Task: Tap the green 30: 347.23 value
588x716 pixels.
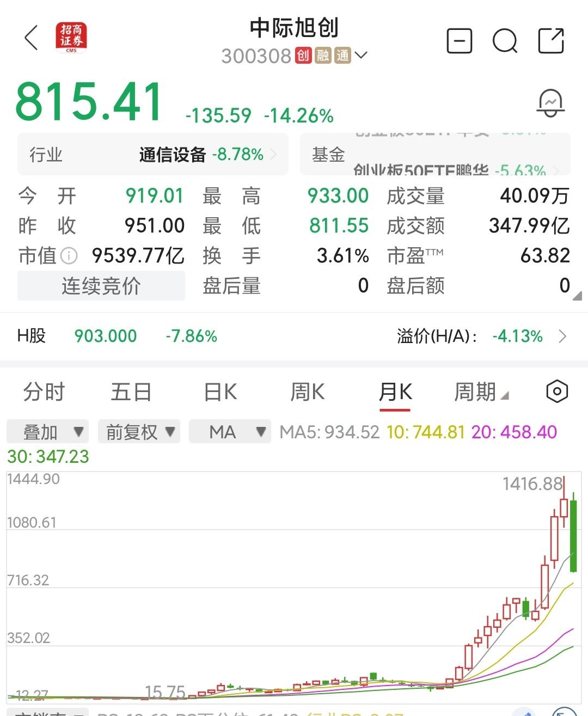Action: pyautogui.click(x=48, y=457)
